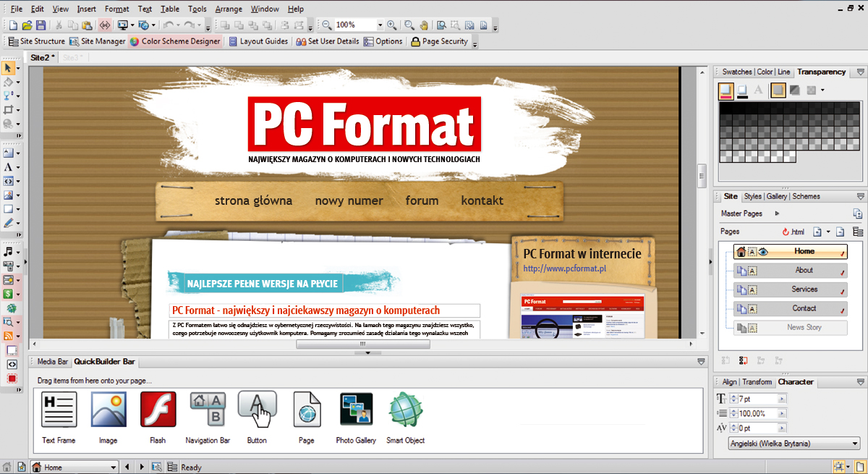Click the Page Security button
Screen dimensions: 868x474
438,41
